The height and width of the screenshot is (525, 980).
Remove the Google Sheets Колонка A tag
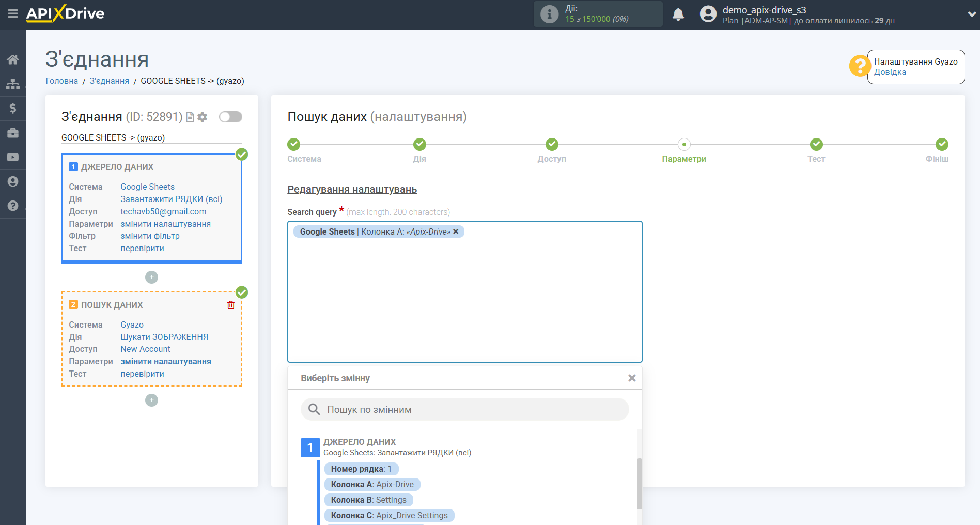pyautogui.click(x=455, y=231)
